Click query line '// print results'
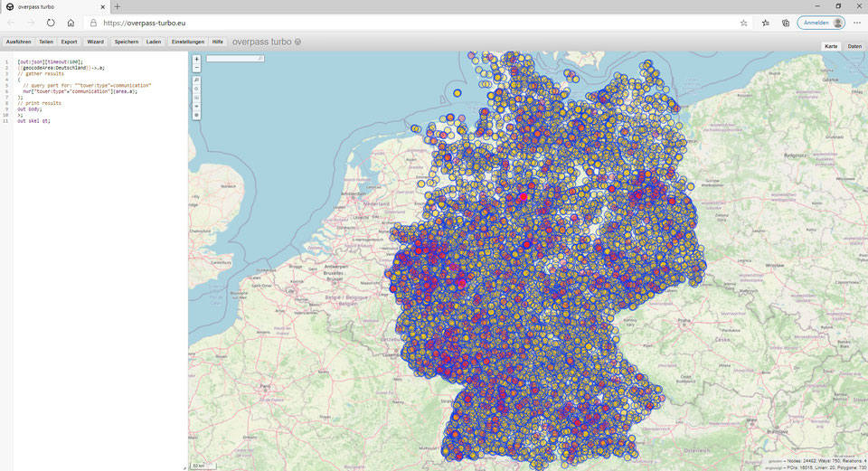Image resolution: width=868 pixels, height=471 pixels. point(39,103)
